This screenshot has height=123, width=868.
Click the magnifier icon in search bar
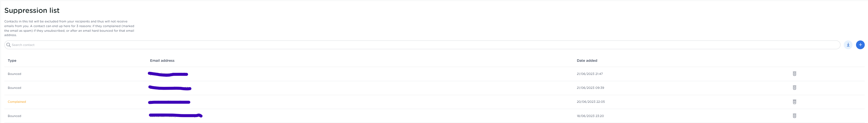point(8,45)
